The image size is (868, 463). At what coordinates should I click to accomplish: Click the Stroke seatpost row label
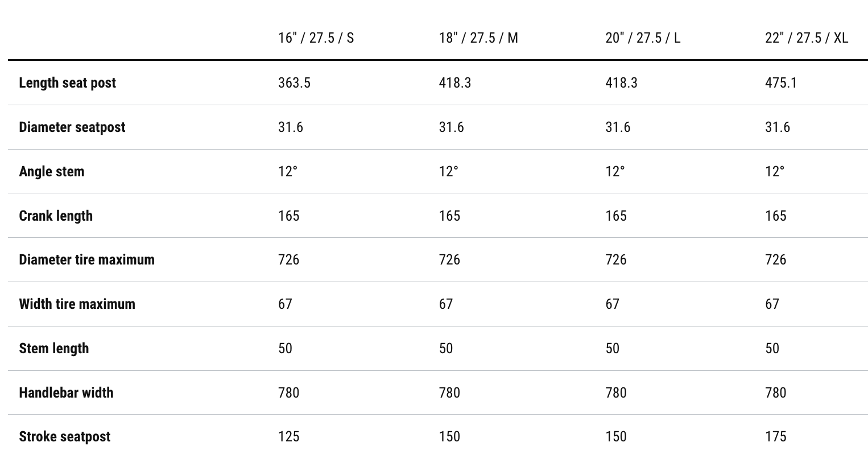click(x=65, y=437)
